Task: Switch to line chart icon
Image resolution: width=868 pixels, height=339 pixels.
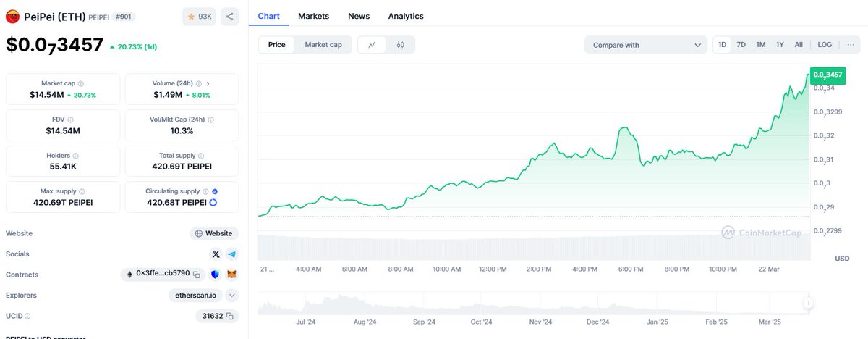Action: [x=372, y=45]
